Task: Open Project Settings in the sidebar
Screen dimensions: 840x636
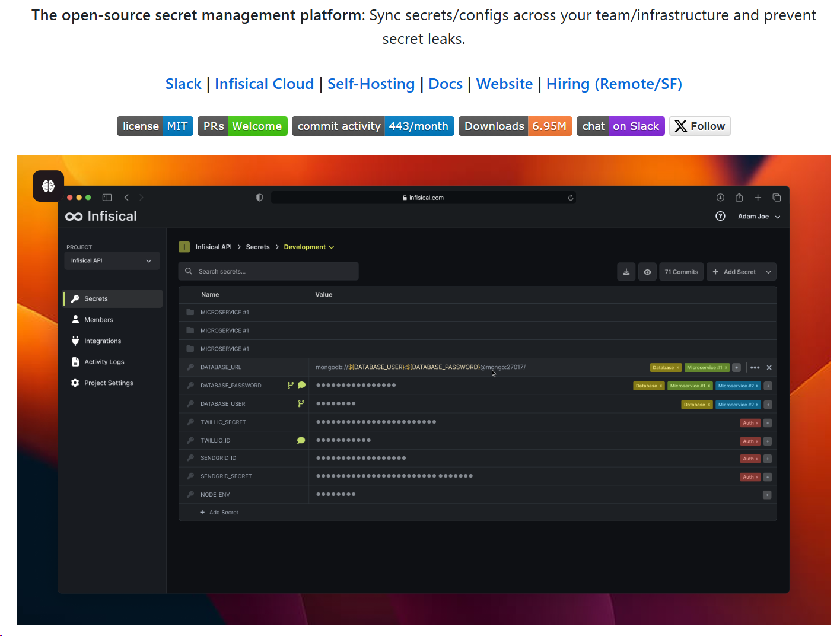Action: point(102,383)
